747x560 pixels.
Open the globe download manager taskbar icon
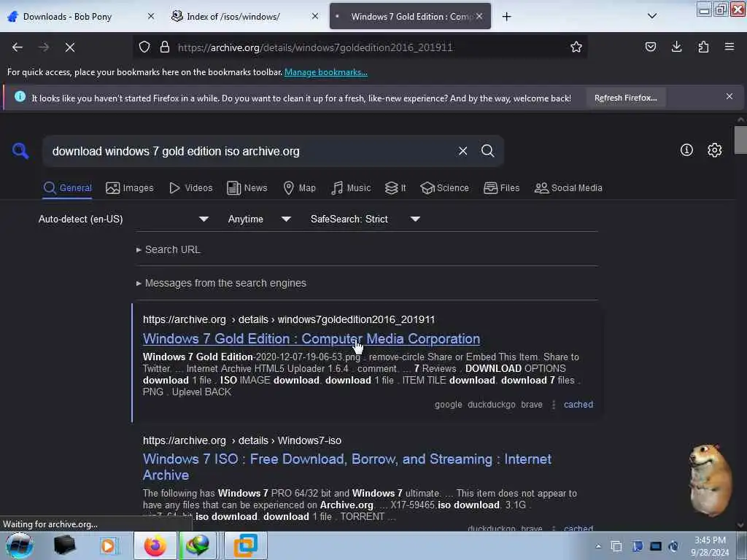tap(198, 545)
